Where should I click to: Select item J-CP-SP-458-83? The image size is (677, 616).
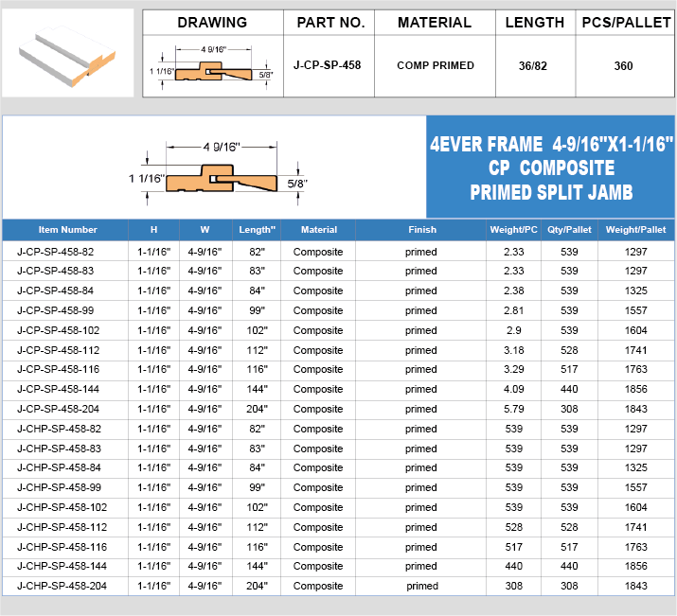[55, 271]
